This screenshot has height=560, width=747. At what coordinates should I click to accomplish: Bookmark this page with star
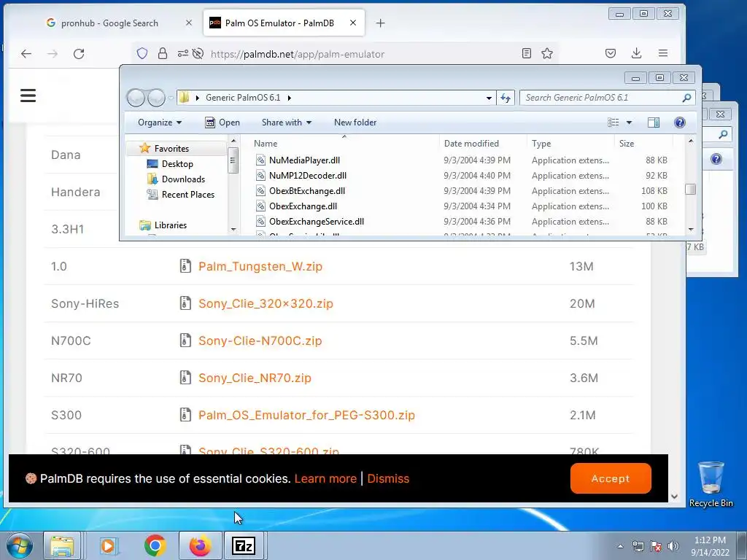pyautogui.click(x=547, y=53)
